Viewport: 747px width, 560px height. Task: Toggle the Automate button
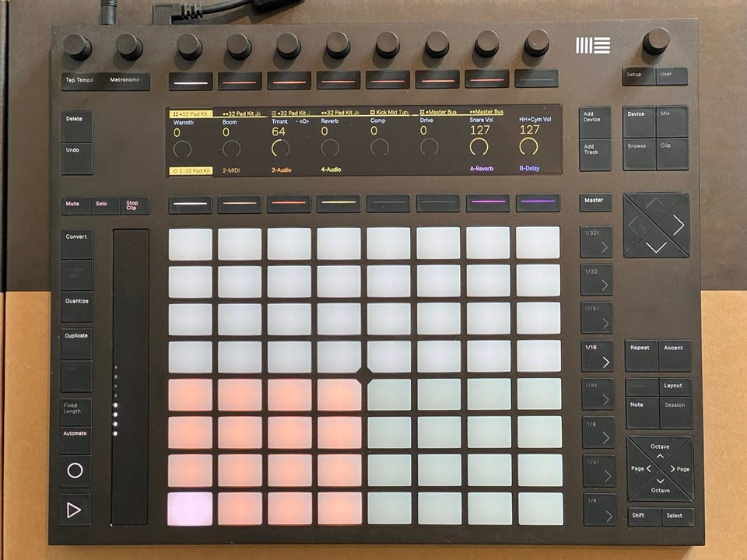point(75,440)
